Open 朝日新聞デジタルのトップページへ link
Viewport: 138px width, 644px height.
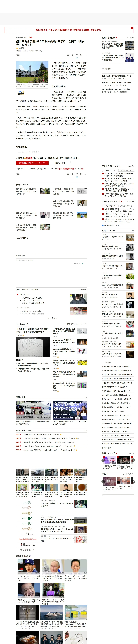click(x=77, y=324)
